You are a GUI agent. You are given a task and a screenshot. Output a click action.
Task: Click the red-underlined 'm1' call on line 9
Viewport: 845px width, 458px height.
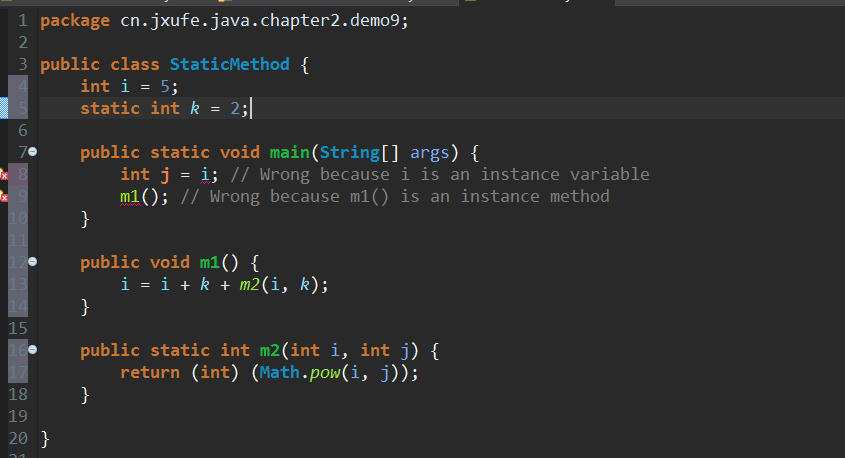[130, 197]
